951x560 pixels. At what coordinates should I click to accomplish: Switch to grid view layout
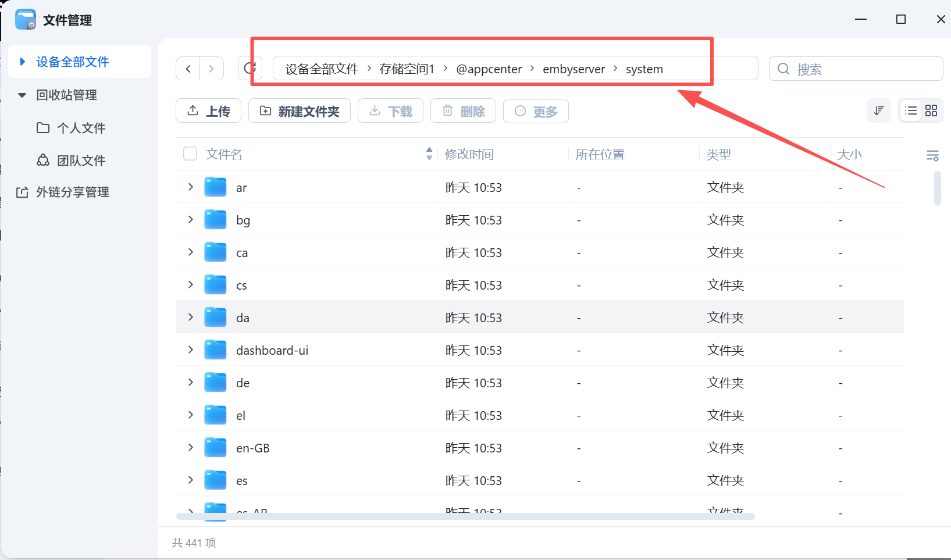[x=931, y=110]
